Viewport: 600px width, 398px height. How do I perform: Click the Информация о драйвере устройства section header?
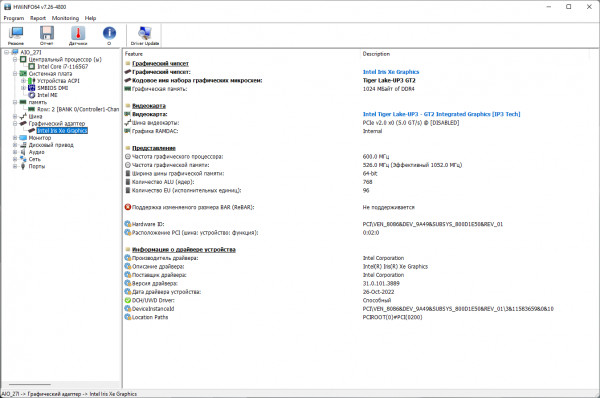click(184, 250)
